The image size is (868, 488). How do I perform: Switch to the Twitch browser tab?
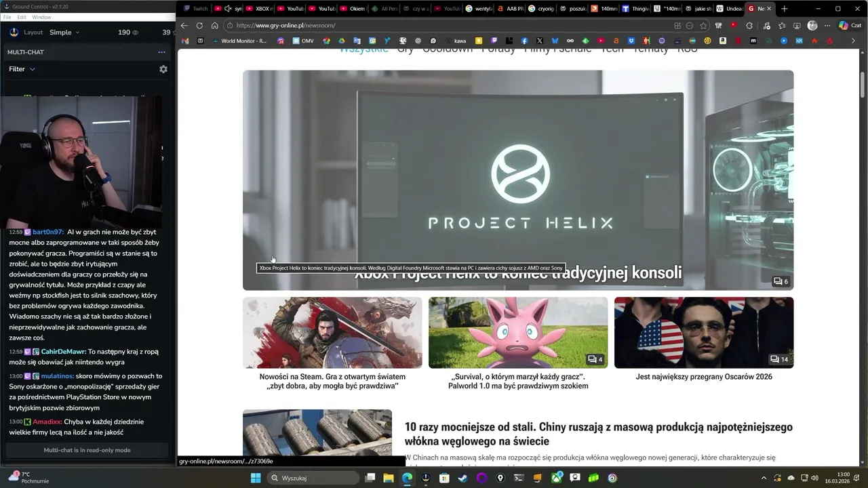tap(195, 9)
